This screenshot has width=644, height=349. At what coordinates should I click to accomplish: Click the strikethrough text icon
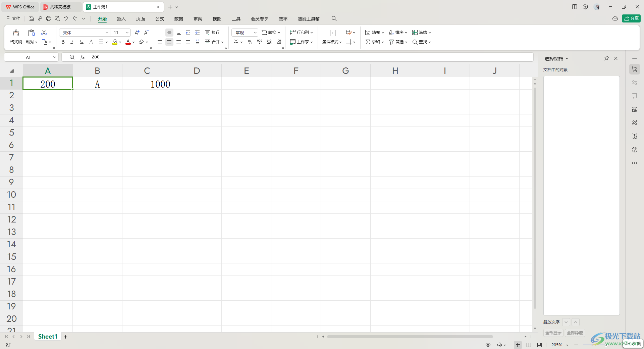click(91, 42)
